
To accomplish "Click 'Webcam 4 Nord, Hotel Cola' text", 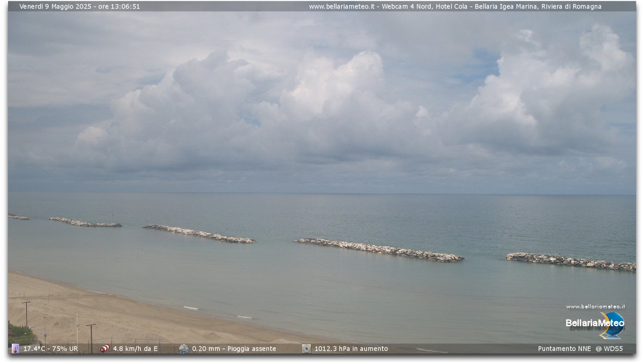I will click(x=425, y=6).
